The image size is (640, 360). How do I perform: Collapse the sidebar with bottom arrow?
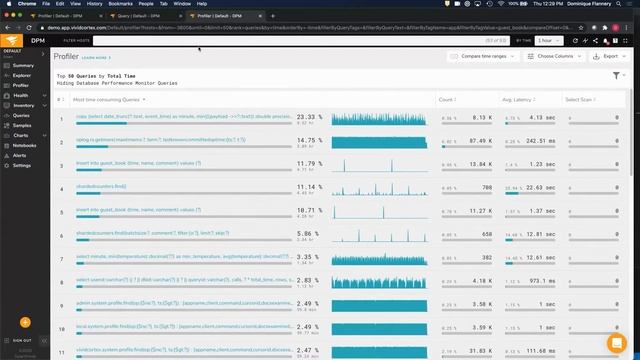[44, 340]
